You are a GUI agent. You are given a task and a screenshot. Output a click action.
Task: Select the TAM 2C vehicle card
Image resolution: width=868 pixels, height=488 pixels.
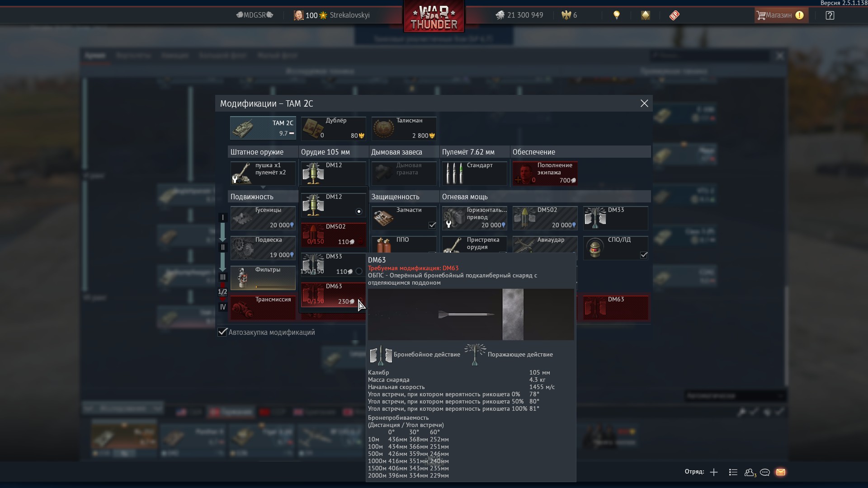[x=263, y=128]
